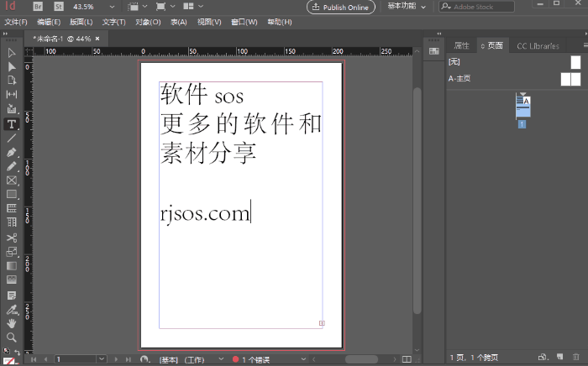Collapse the right panel dock arrows
Image resolution: width=588 pixels, height=366 pixels.
pyautogui.click(x=439, y=34)
